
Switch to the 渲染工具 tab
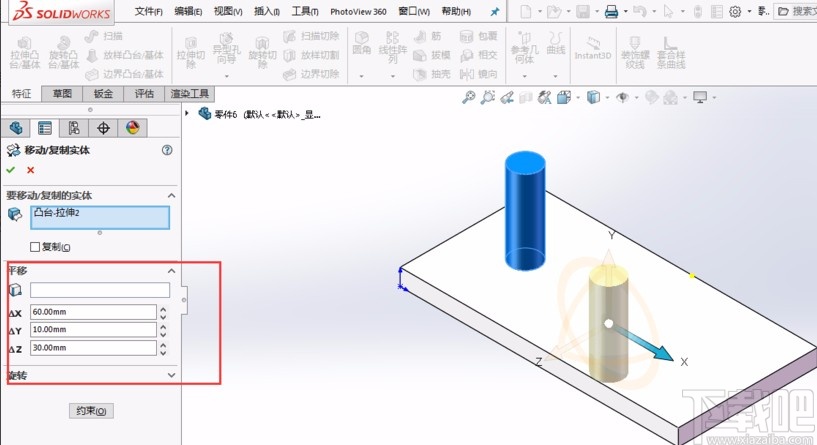pyautogui.click(x=190, y=93)
